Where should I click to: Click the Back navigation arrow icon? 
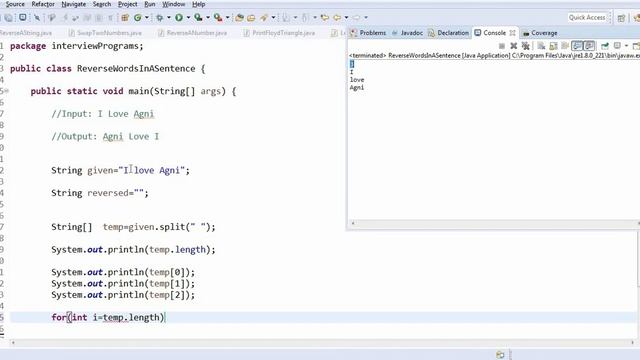click(x=338, y=18)
